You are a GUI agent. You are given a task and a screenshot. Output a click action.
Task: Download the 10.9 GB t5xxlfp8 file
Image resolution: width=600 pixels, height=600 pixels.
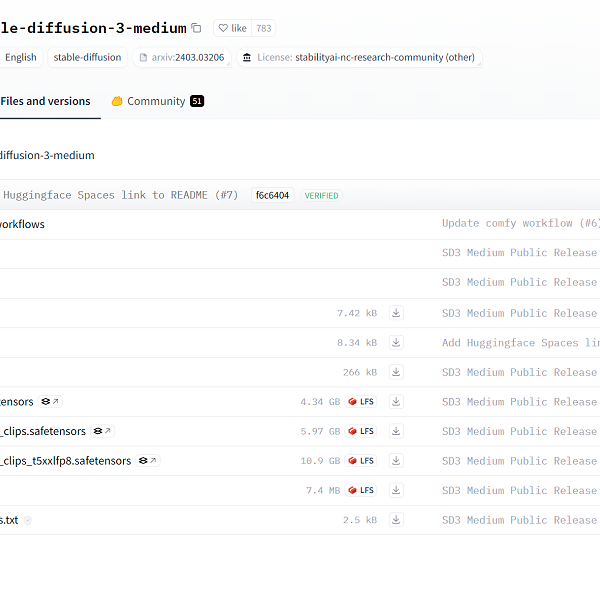coord(396,461)
